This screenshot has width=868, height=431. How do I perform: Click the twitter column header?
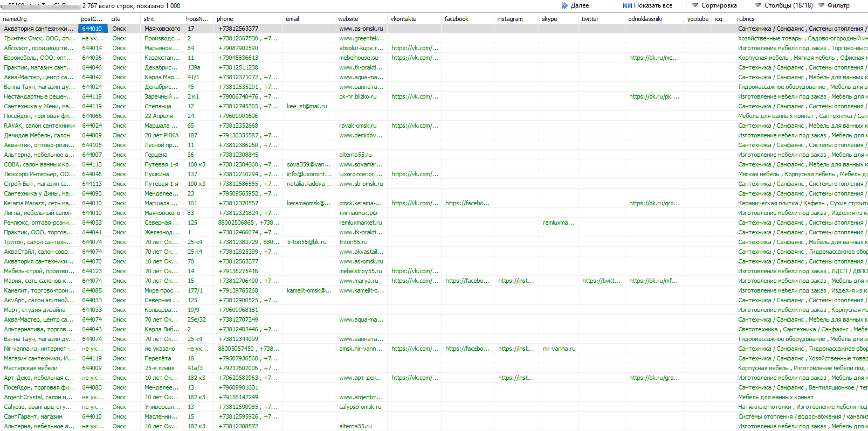(x=602, y=19)
